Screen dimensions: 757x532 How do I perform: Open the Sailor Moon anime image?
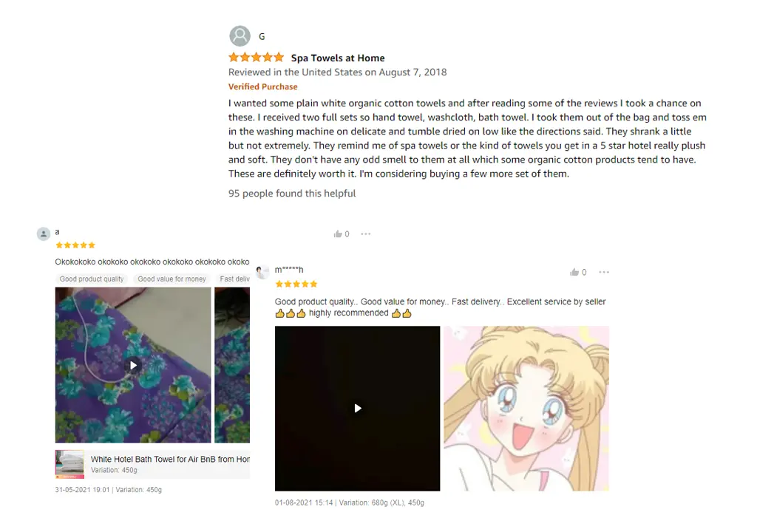pyautogui.click(x=526, y=409)
